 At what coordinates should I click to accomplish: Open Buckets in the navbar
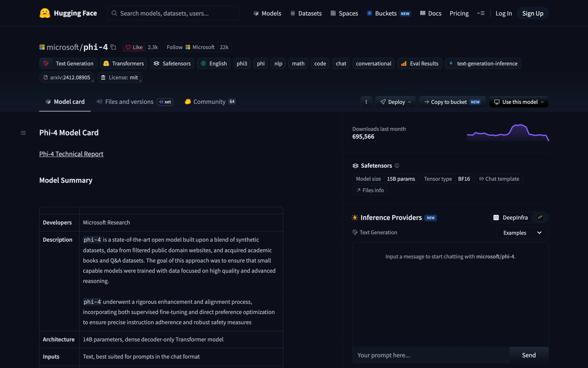point(389,13)
